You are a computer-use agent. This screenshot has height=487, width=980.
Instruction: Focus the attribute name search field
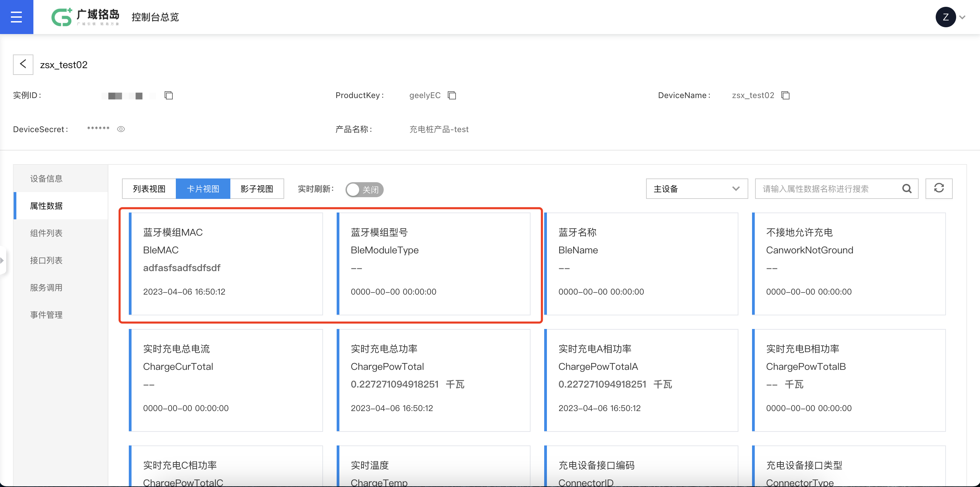pyautogui.click(x=829, y=189)
